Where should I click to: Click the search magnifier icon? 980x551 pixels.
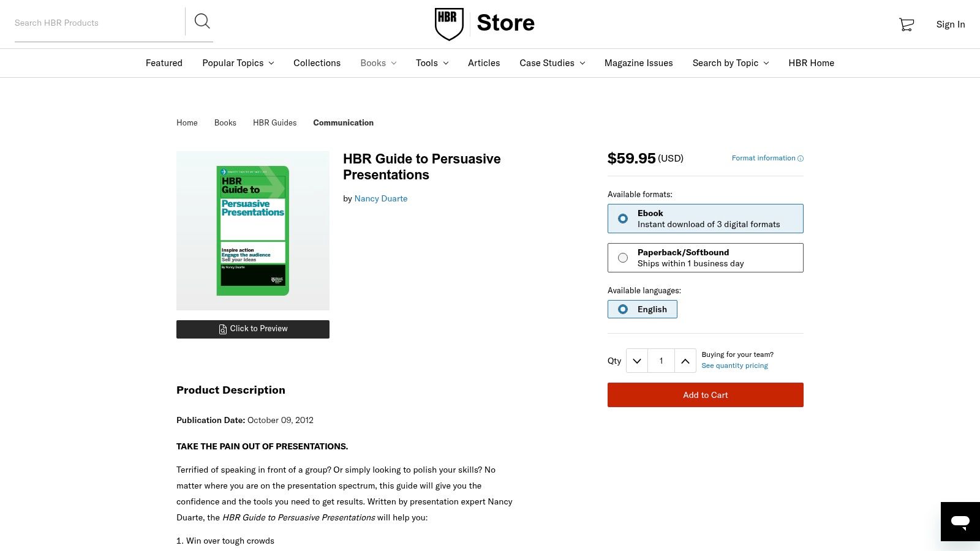[x=202, y=21]
